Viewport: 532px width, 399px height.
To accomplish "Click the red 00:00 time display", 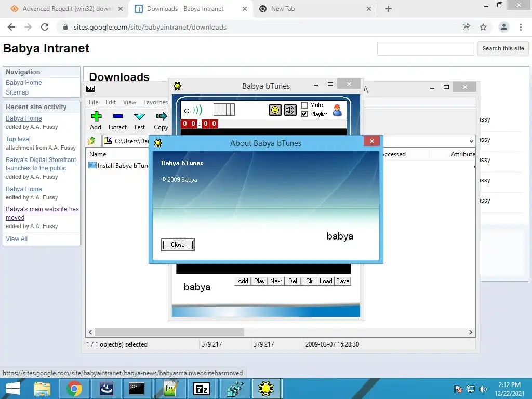I will point(199,124).
